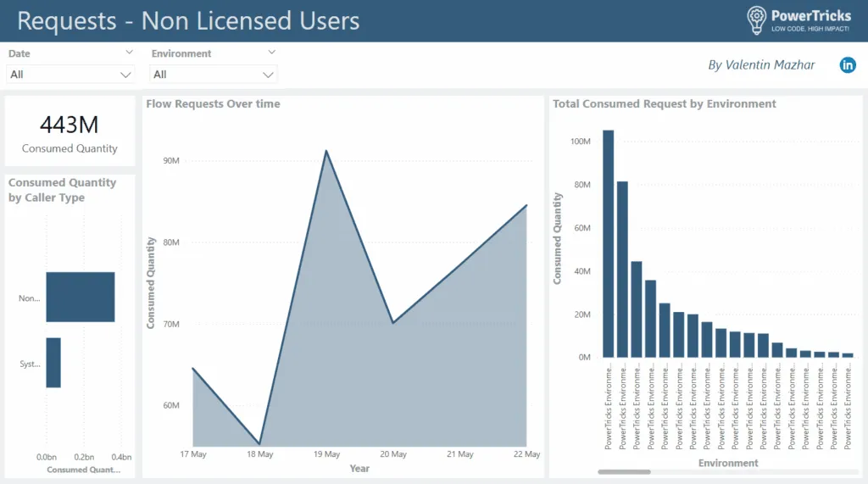The width and height of the screenshot is (868, 484).
Task: Open the Environment slicer dropdown showing All
Action: [x=213, y=75]
